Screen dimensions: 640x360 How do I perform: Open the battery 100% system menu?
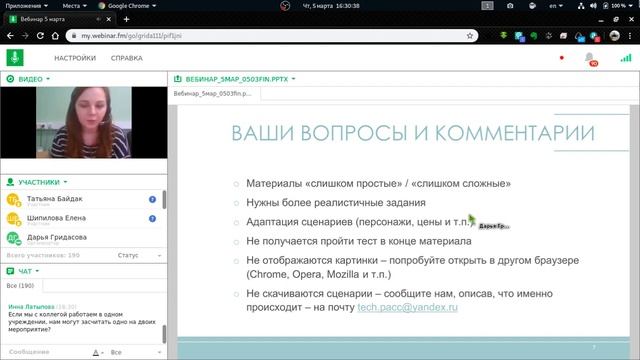pos(618,6)
